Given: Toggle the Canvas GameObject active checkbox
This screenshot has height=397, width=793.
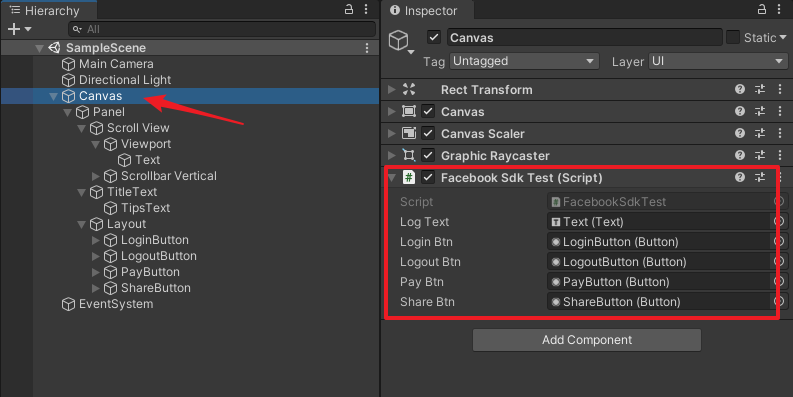Looking at the screenshot, I should pyautogui.click(x=433, y=37).
